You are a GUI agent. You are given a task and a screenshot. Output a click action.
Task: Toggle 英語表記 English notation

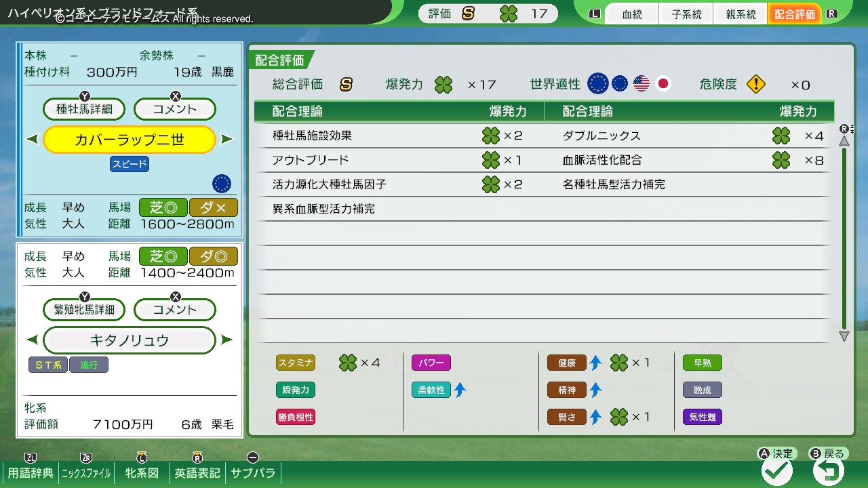click(x=197, y=472)
